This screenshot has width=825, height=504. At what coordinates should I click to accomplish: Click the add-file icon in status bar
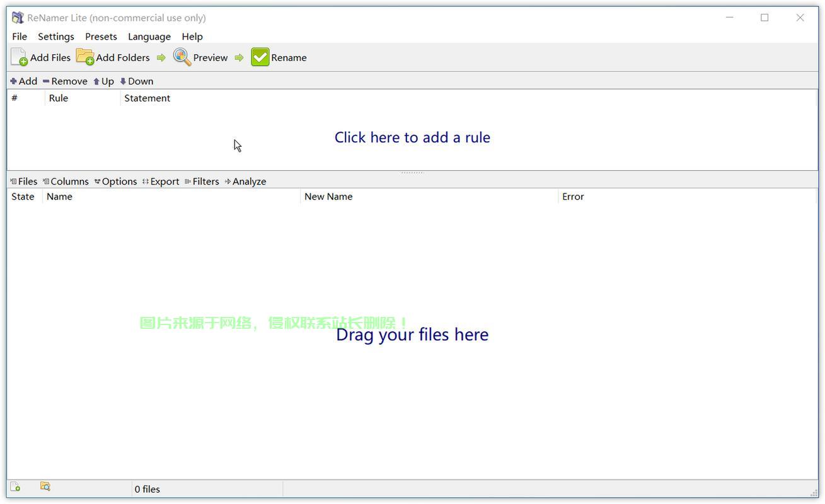(x=15, y=487)
